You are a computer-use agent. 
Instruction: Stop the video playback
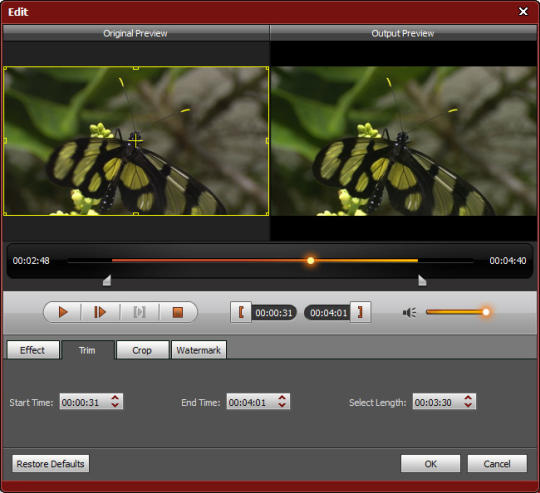178,312
